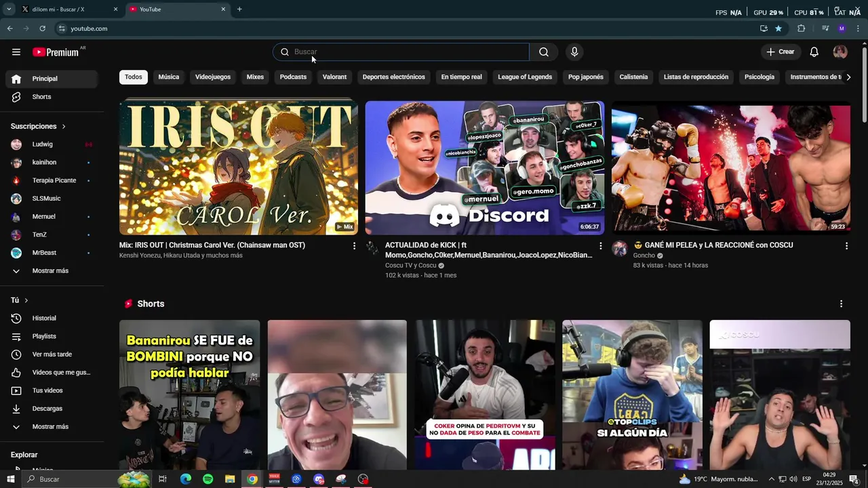Select the Todos filter chip
Image resolution: width=868 pixels, height=488 pixels.
134,77
